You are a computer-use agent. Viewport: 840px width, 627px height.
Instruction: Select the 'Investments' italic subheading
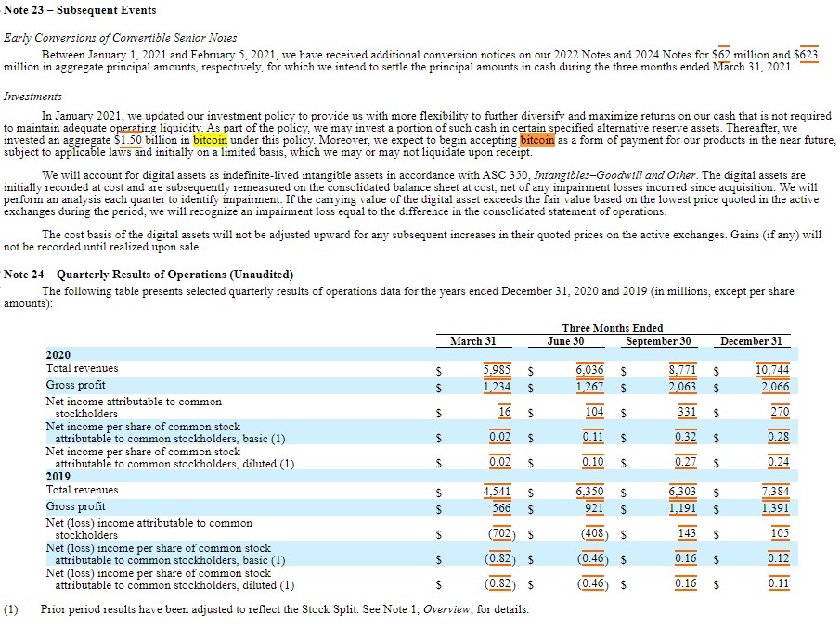tap(32, 96)
